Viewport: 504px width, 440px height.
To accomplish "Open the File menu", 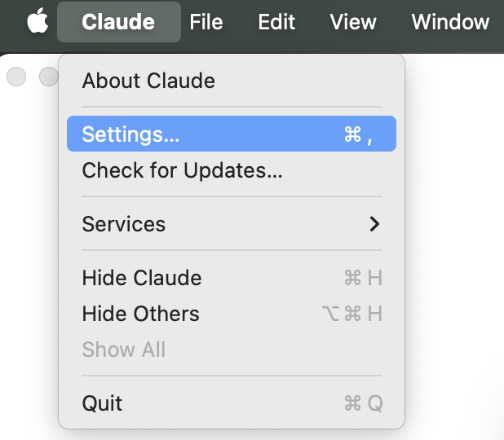I will (206, 22).
